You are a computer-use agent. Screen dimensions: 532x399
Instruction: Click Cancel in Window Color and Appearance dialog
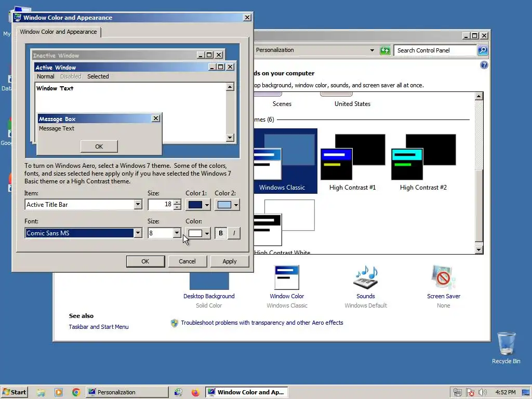[x=187, y=261]
